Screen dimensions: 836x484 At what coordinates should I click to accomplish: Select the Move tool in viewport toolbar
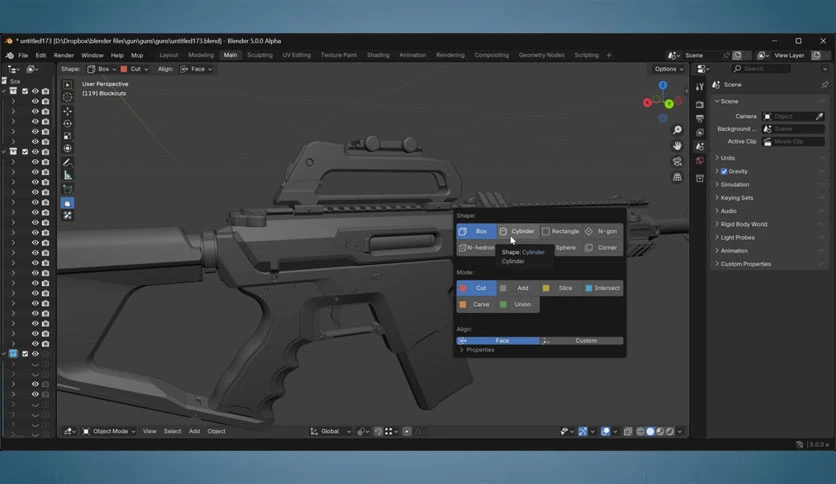click(x=67, y=111)
